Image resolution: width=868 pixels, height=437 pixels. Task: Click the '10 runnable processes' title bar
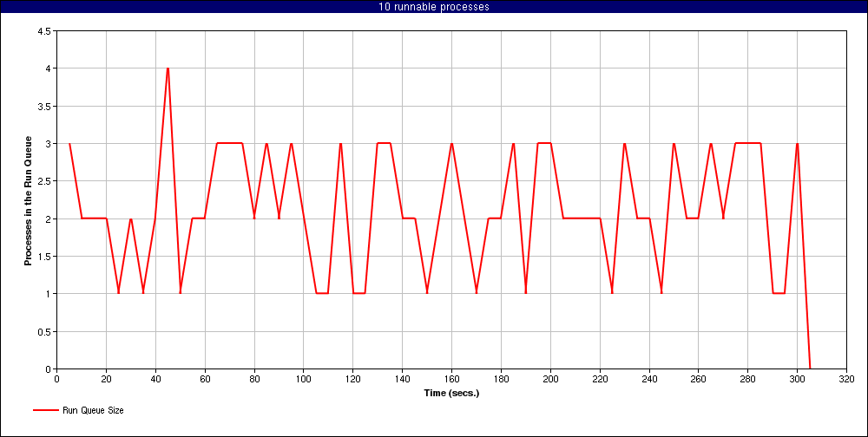click(x=434, y=7)
